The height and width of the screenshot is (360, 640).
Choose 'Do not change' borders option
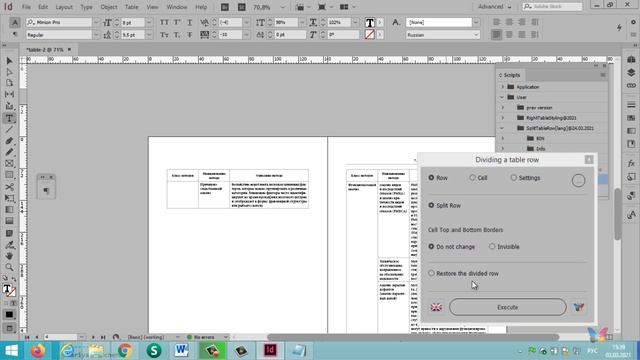pos(451,247)
